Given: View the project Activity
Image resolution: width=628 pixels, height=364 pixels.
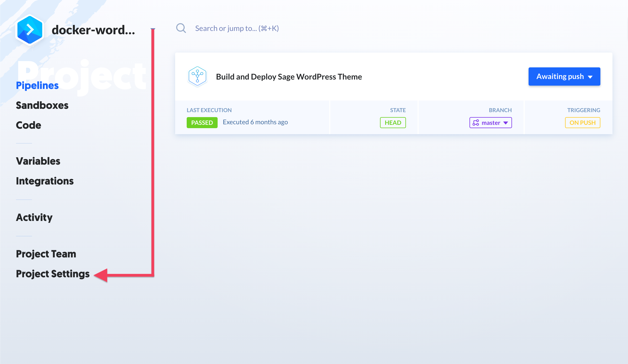Looking at the screenshot, I should [x=34, y=217].
